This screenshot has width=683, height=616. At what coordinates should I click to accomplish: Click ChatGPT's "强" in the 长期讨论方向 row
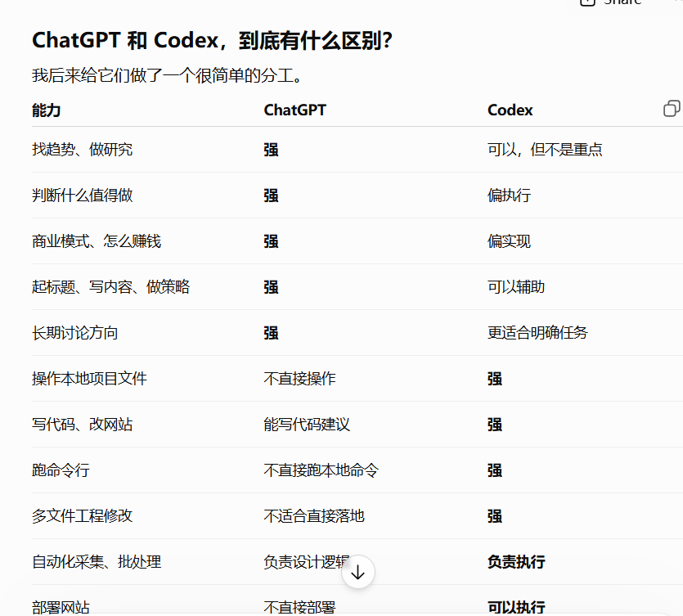point(271,333)
